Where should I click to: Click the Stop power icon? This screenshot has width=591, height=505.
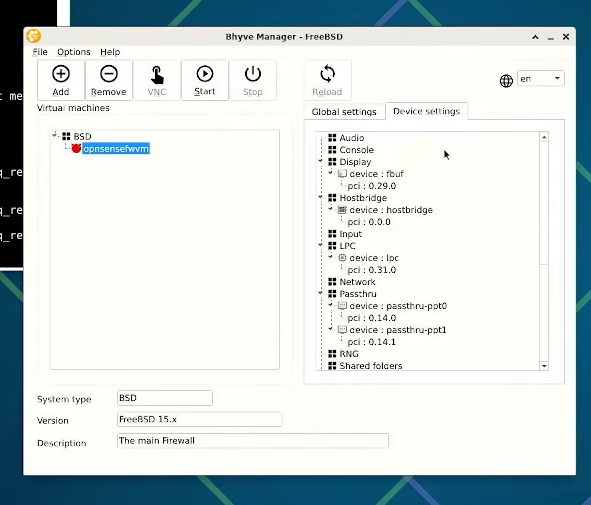[253, 74]
